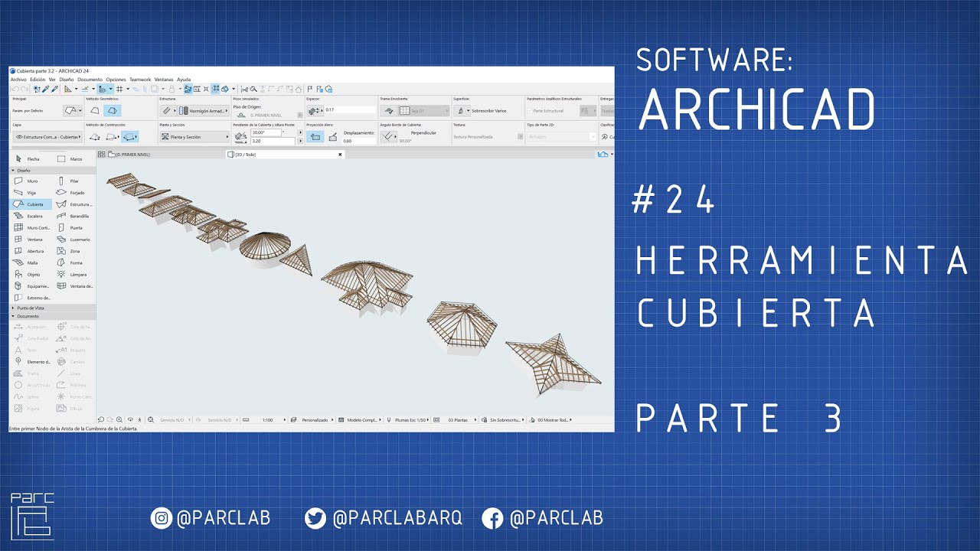The image size is (980, 551).
Task: Select the Puerta door tool
Action: coord(73,227)
